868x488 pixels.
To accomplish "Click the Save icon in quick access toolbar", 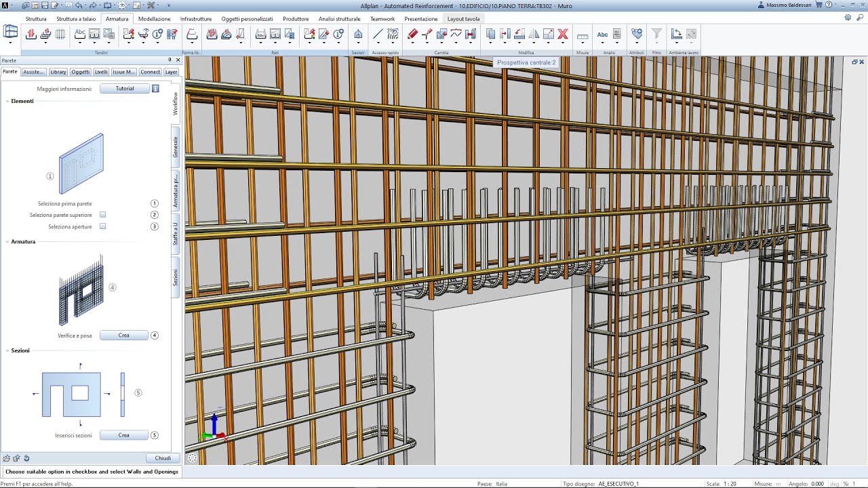I will click(45, 5).
